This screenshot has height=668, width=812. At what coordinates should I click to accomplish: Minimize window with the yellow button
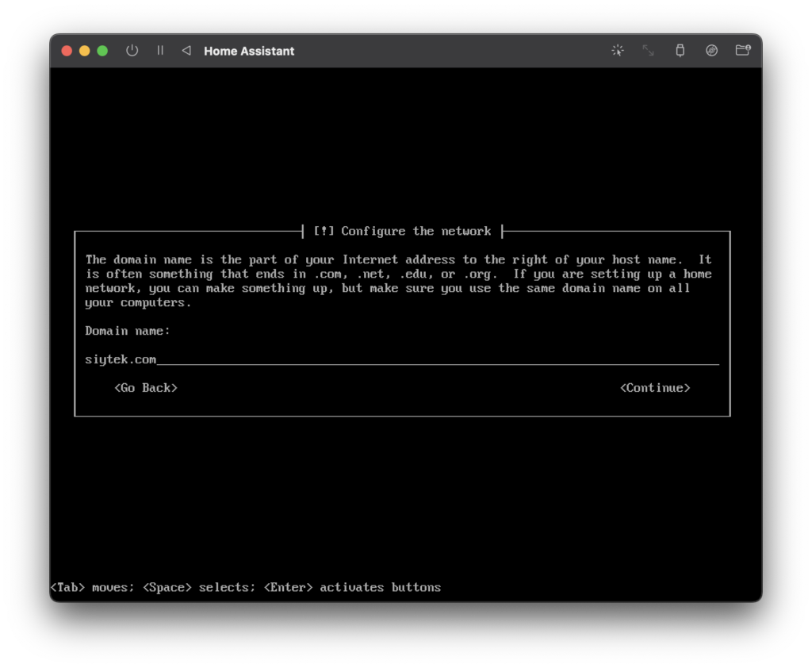click(x=84, y=51)
